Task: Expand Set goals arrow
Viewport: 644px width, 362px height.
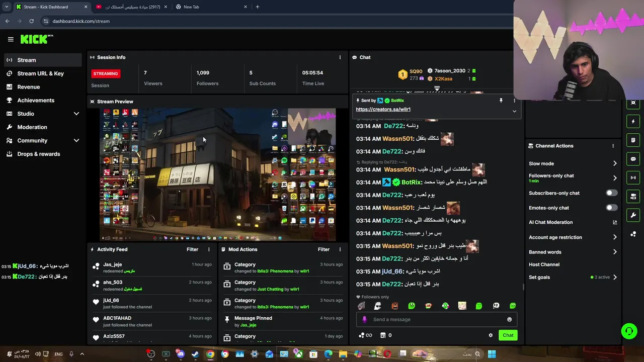Action: [615, 277]
